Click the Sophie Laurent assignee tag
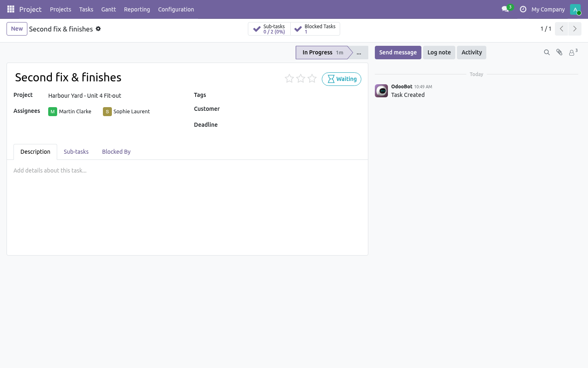Viewport: 588px width, 368px height. (127, 111)
